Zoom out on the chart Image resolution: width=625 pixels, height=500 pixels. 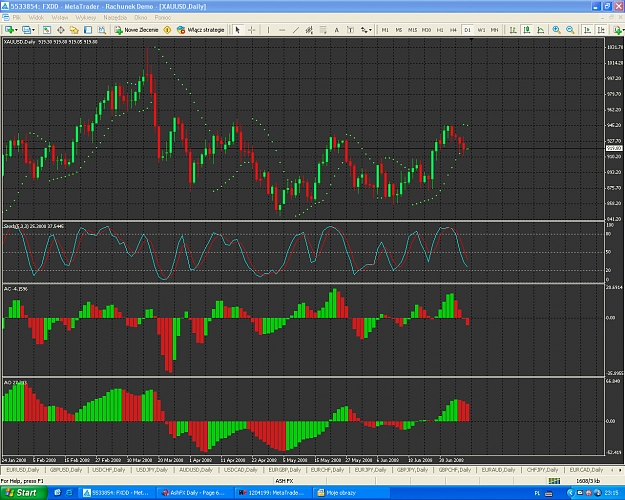570,30
